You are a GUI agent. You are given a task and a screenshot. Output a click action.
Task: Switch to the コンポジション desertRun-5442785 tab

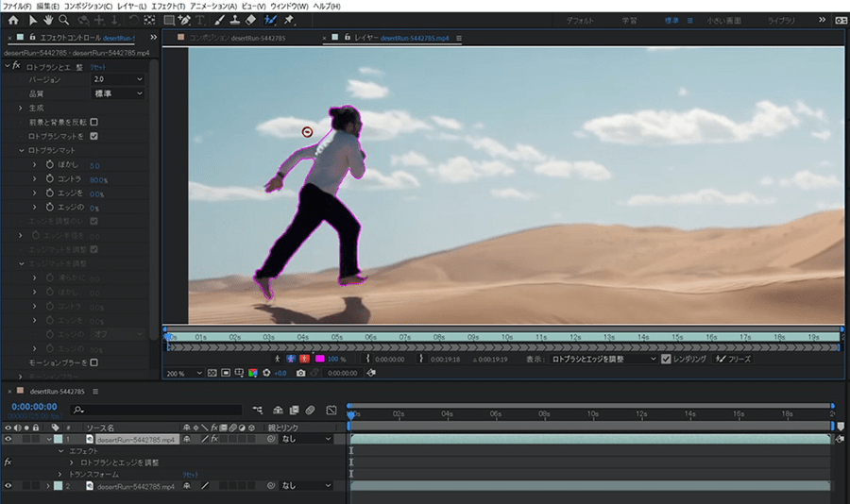(x=238, y=39)
